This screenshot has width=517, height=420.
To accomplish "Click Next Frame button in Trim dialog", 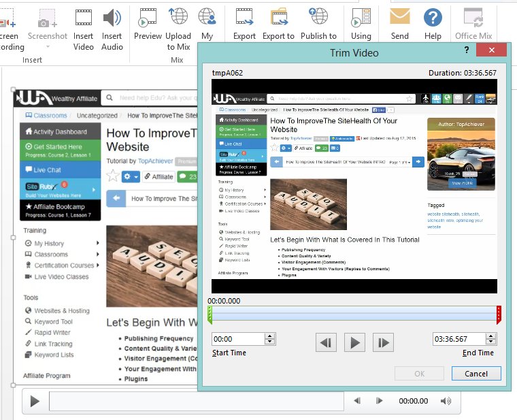I will (x=383, y=343).
